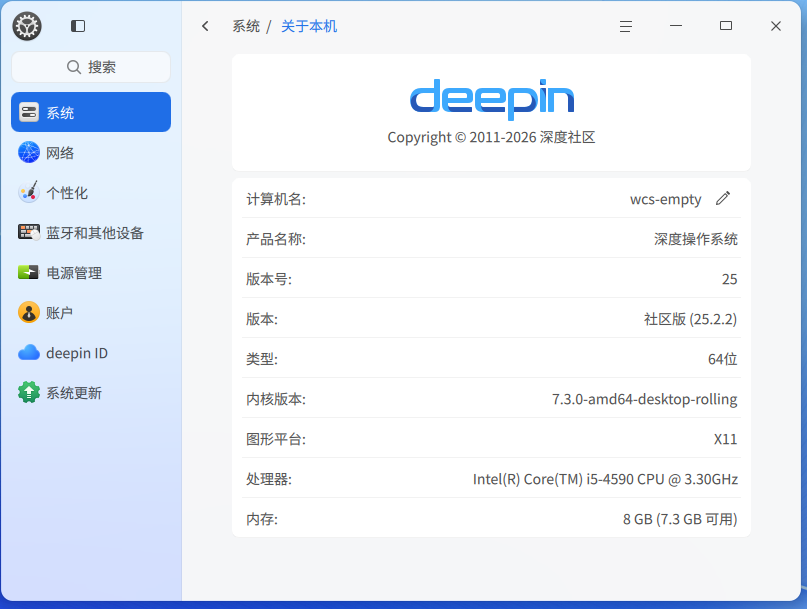
Task: Click the Control Center gear icon
Action: click(27, 26)
